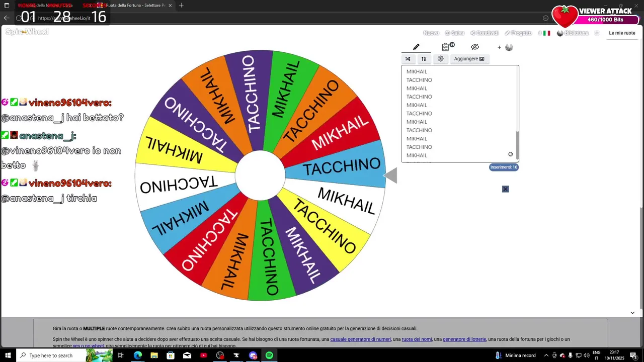644x362 pixels.
Task: Open the Windows notification center
Action: 634,355
